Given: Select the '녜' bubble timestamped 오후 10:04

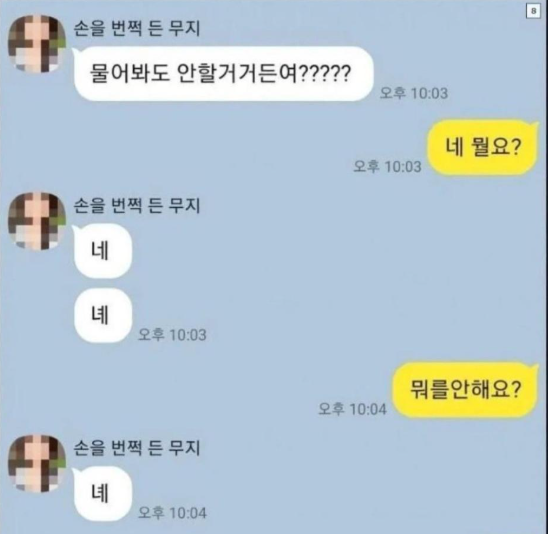Looking at the screenshot, I should click(x=102, y=493).
